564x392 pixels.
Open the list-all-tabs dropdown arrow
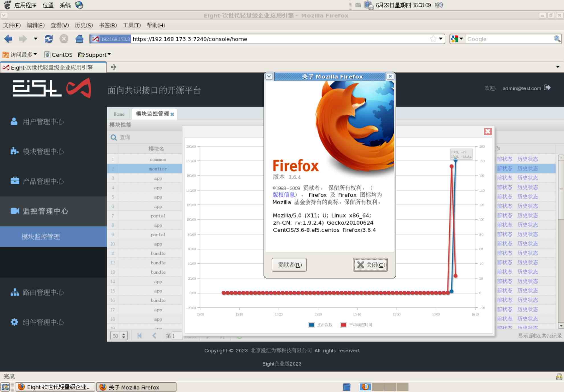[557, 67]
